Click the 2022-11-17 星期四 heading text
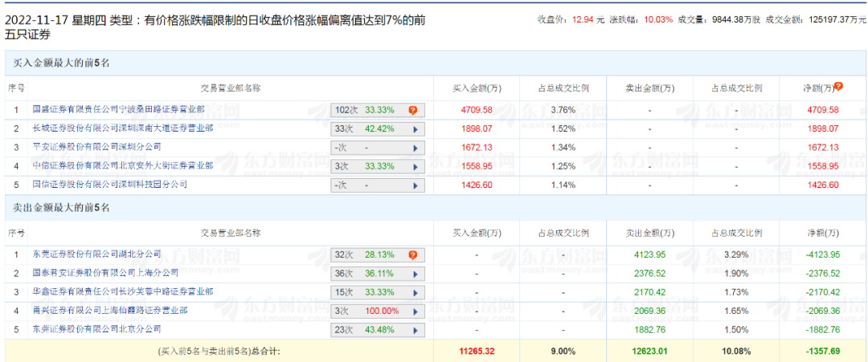Viewport: 868px width, 362px height. pos(55,21)
